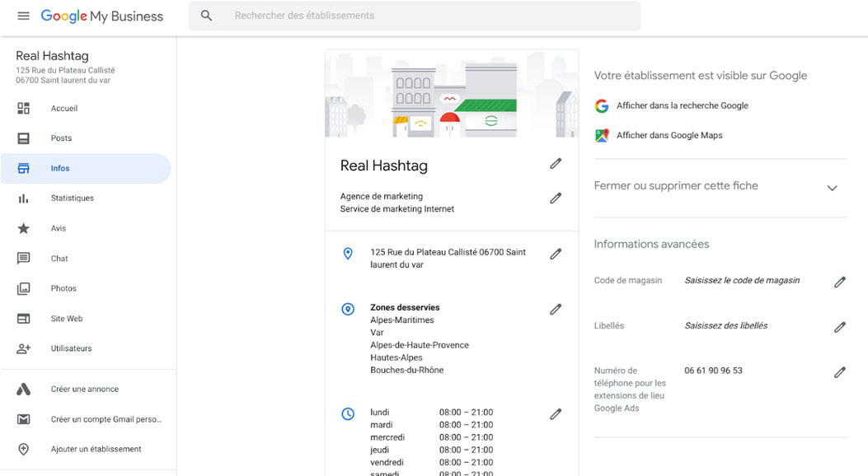The height and width of the screenshot is (476, 868).
Task: Click the sidebar Real Hashtag business title
Action: pyautogui.click(x=52, y=56)
